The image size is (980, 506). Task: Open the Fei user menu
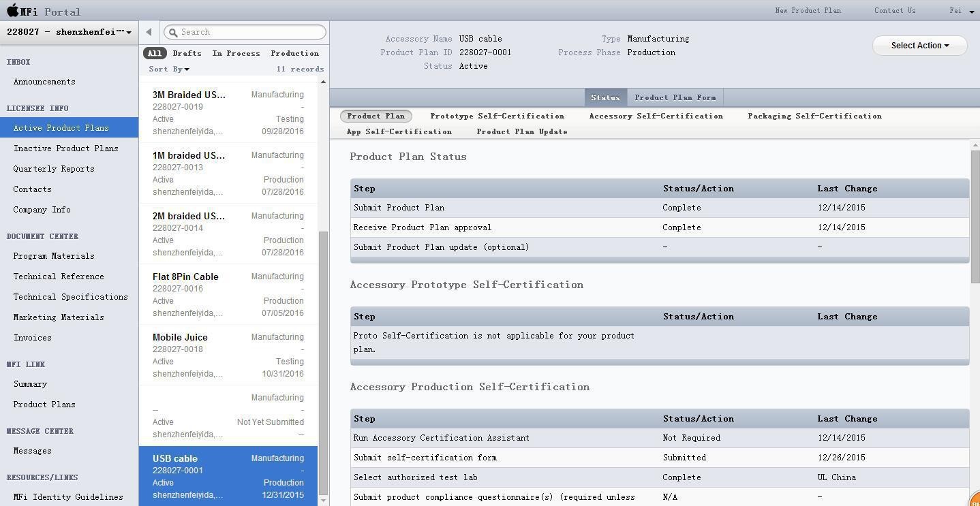[x=961, y=11]
